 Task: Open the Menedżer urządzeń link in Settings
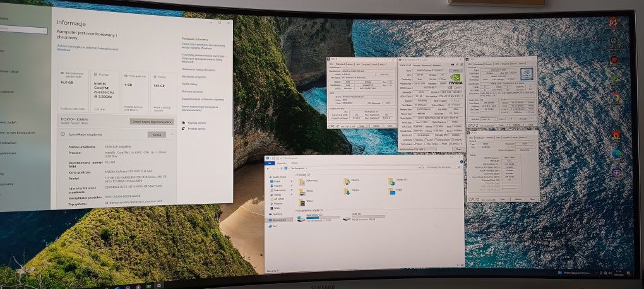[194, 77]
